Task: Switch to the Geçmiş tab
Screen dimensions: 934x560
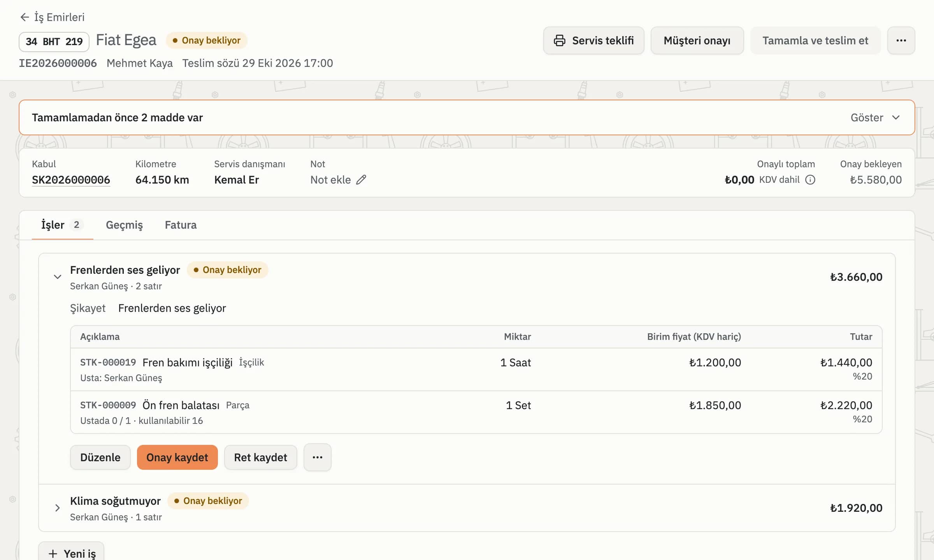Action: click(124, 225)
